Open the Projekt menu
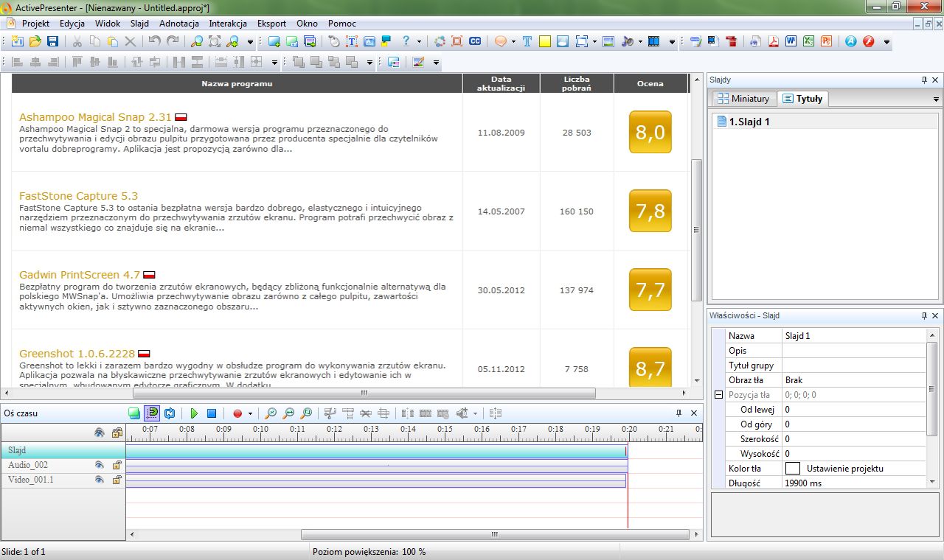Screen dimensions: 944x560 (x=35, y=24)
